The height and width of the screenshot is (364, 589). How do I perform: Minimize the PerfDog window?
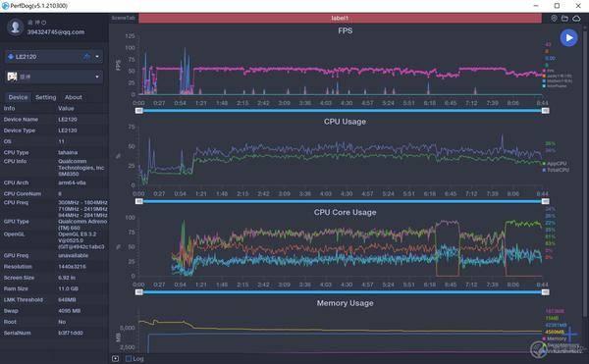click(x=536, y=6)
